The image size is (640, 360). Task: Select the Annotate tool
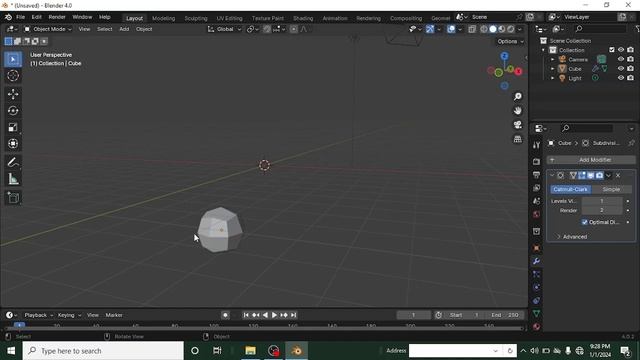pos(13,162)
